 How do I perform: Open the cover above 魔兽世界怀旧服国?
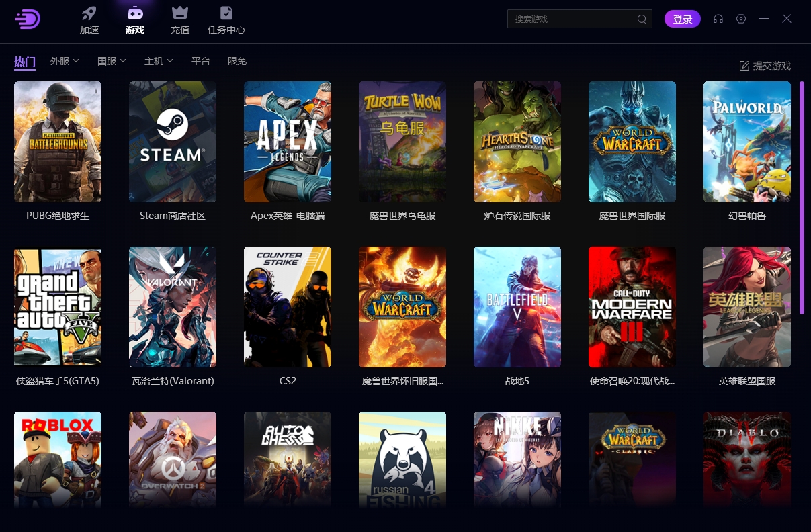click(x=402, y=307)
